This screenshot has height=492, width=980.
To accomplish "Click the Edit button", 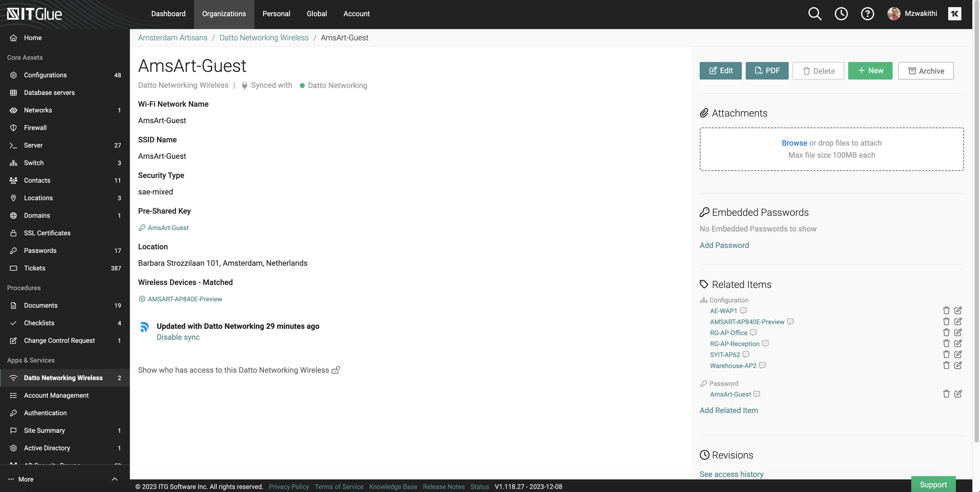I will coord(720,71).
